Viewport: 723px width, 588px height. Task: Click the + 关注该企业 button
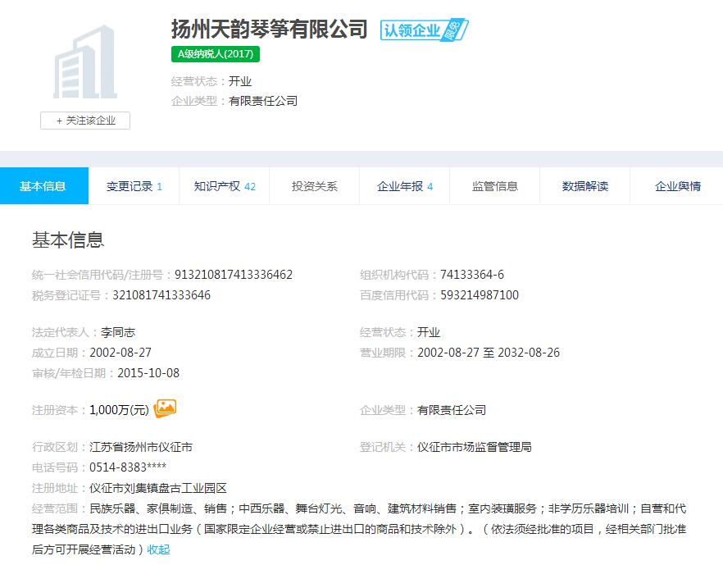(x=85, y=121)
